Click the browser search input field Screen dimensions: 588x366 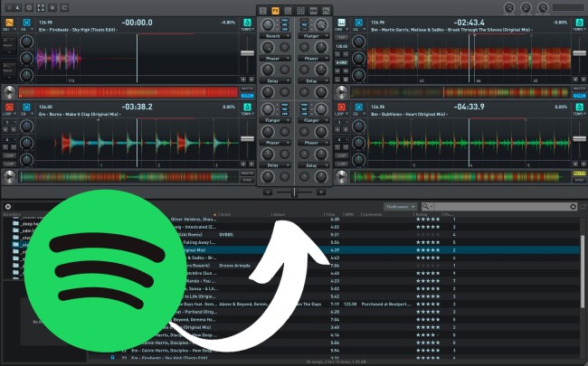pyautogui.click(x=502, y=206)
